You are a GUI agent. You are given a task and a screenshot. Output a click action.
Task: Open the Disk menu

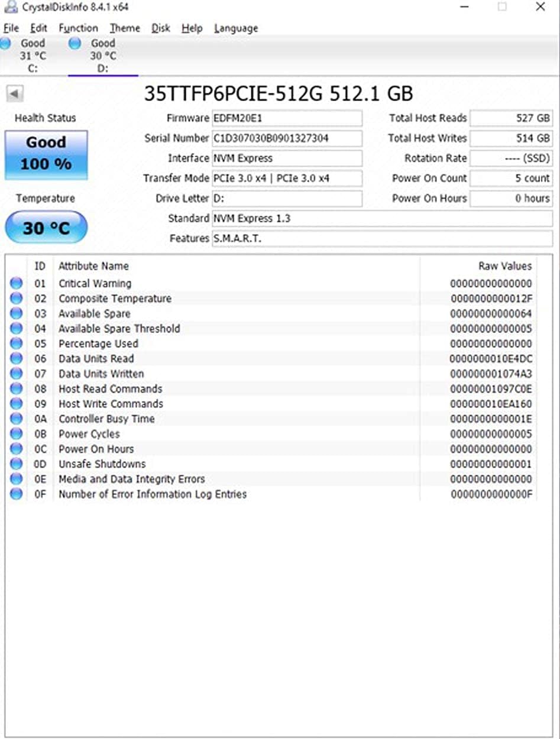click(x=160, y=28)
